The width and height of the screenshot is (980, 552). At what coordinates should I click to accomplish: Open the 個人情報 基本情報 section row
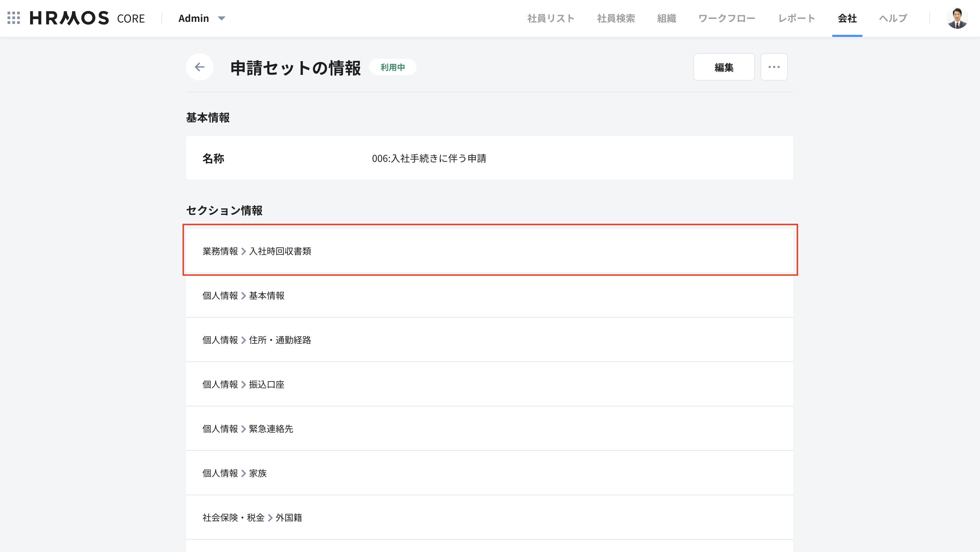tap(489, 295)
